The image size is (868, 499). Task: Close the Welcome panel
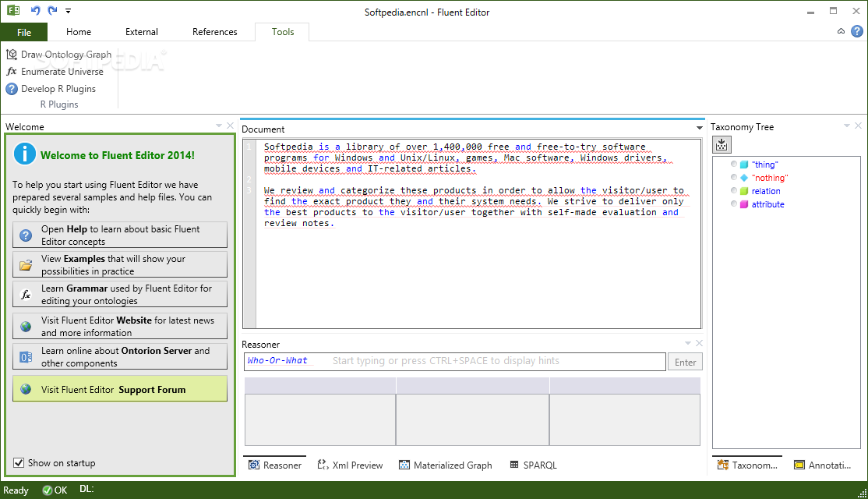[x=231, y=126]
